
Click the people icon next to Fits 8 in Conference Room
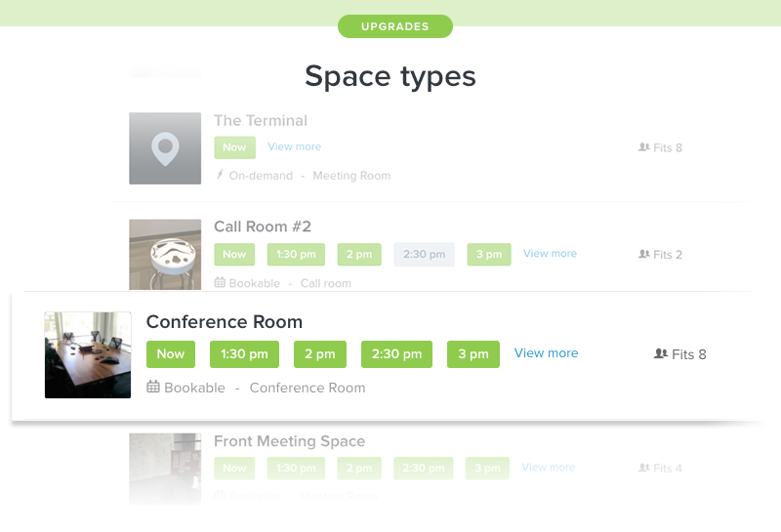pos(660,354)
